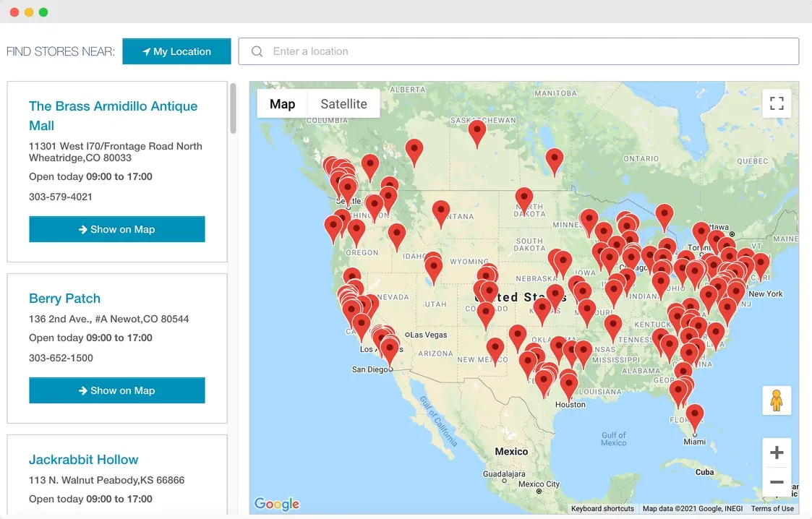View Google Maps Terms of Use
812x519 pixels.
[x=772, y=508]
